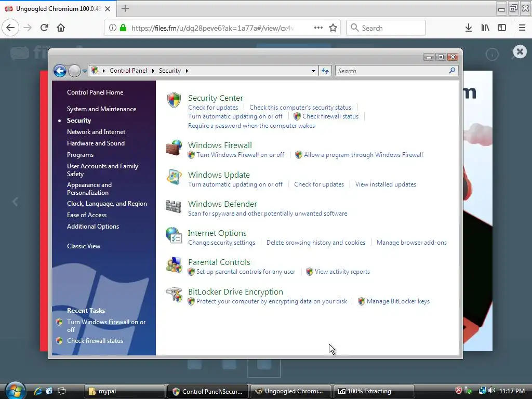This screenshot has width=532, height=399.
Task: Go back in Control Panel window
Action: click(x=60, y=71)
